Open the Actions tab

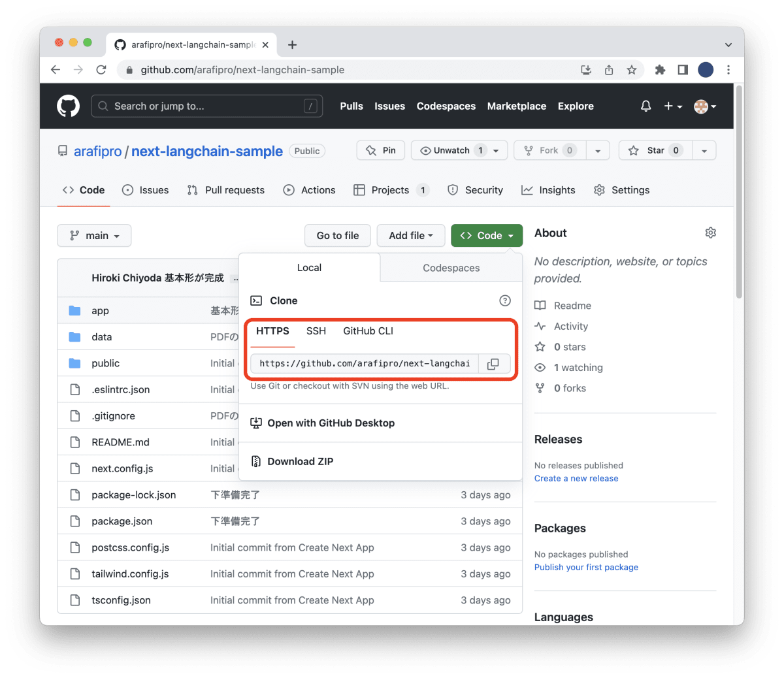309,190
